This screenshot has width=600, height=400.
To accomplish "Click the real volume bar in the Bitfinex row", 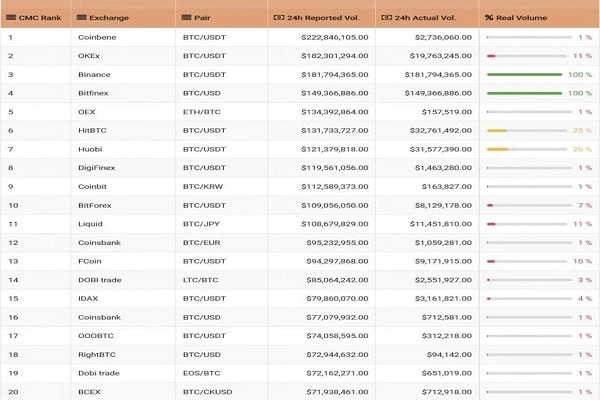I will (x=524, y=93).
